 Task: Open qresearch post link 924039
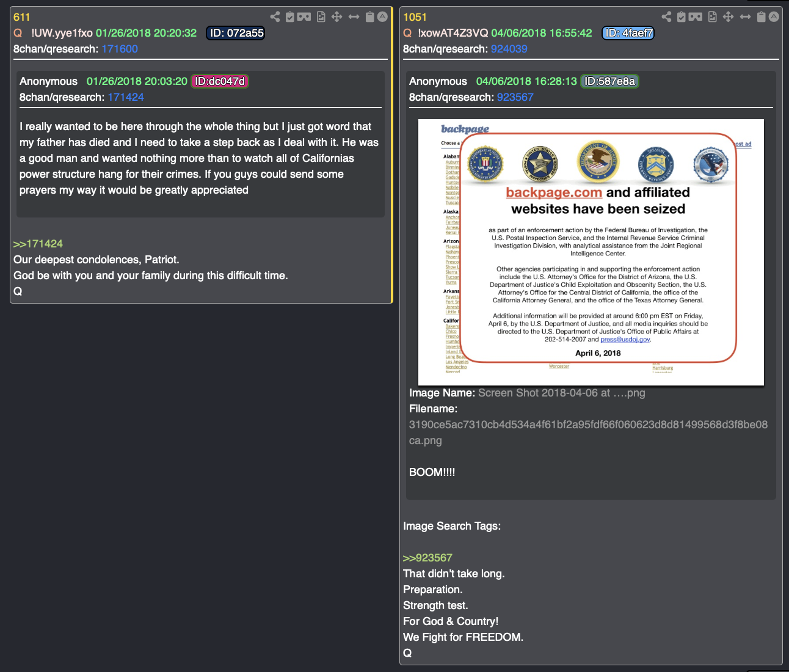pos(509,49)
